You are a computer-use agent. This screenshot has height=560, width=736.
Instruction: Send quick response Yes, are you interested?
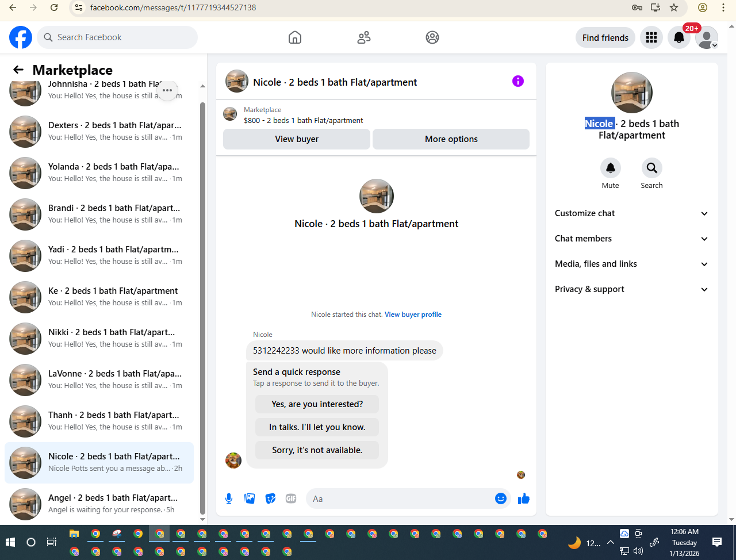click(x=317, y=404)
